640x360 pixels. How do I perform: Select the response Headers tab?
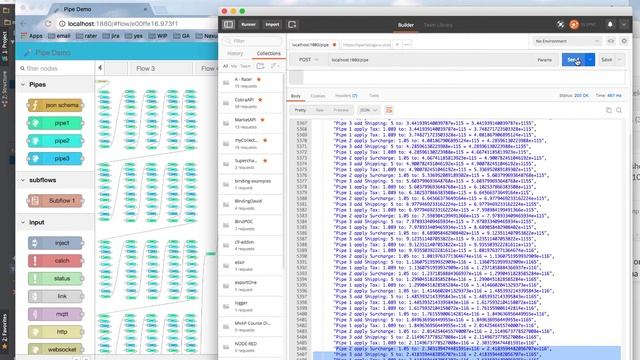(x=346, y=96)
